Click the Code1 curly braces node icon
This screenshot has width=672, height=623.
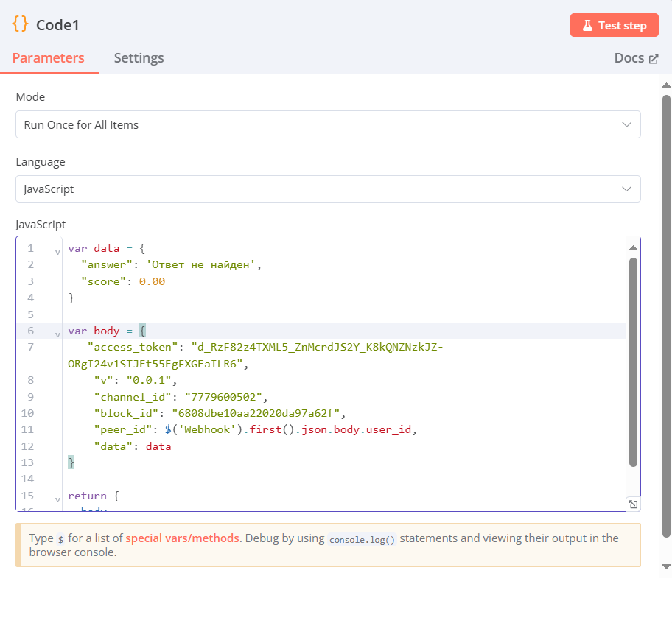point(20,24)
